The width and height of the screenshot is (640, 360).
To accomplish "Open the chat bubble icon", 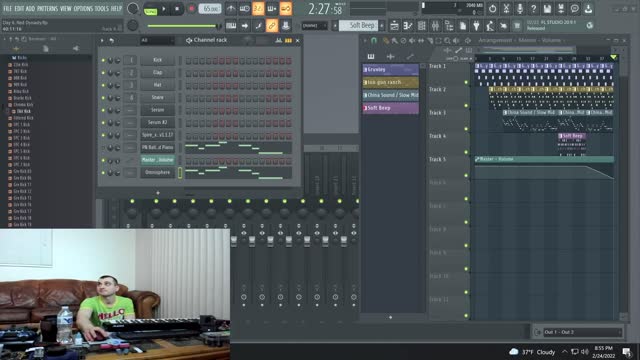I will (575, 9).
